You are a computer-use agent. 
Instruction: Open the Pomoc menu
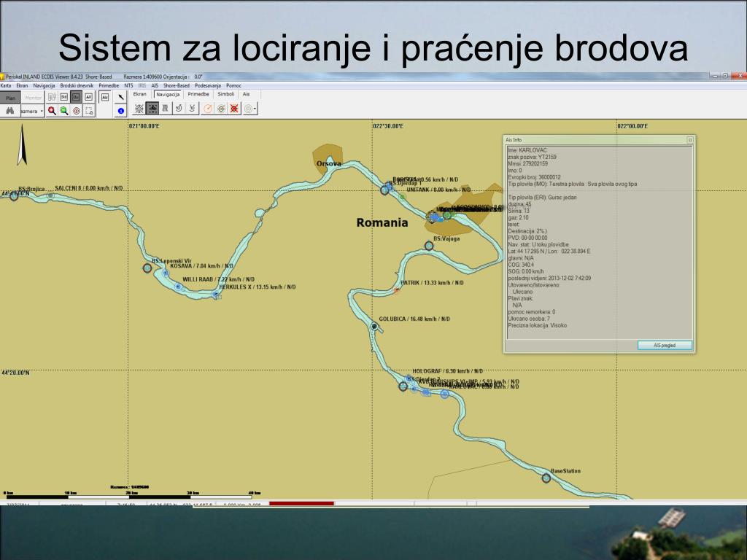coord(233,86)
